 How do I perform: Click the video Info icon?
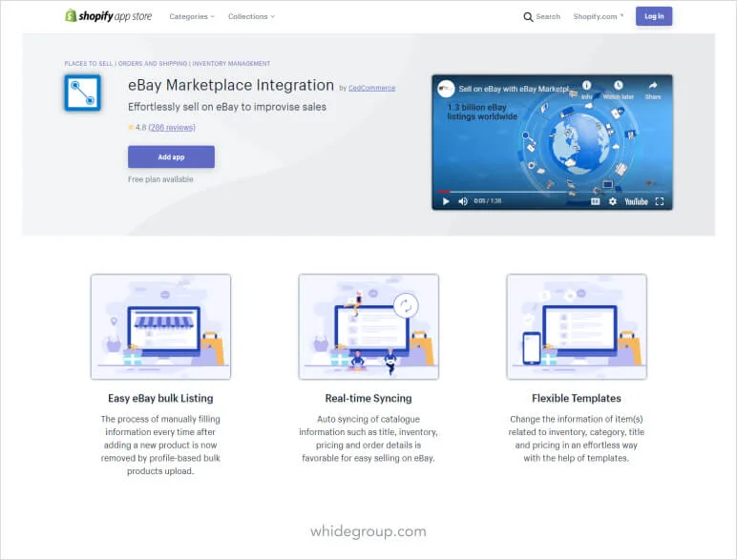(x=586, y=86)
